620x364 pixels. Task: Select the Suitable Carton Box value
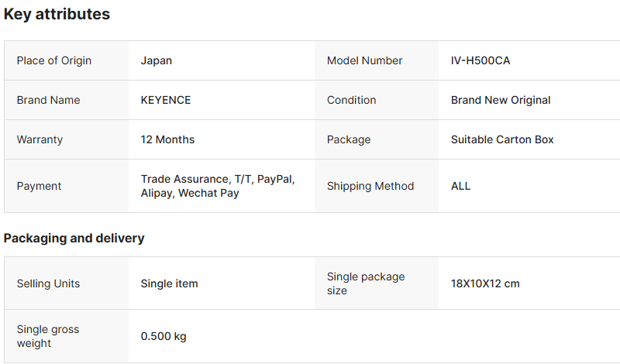[x=502, y=139]
